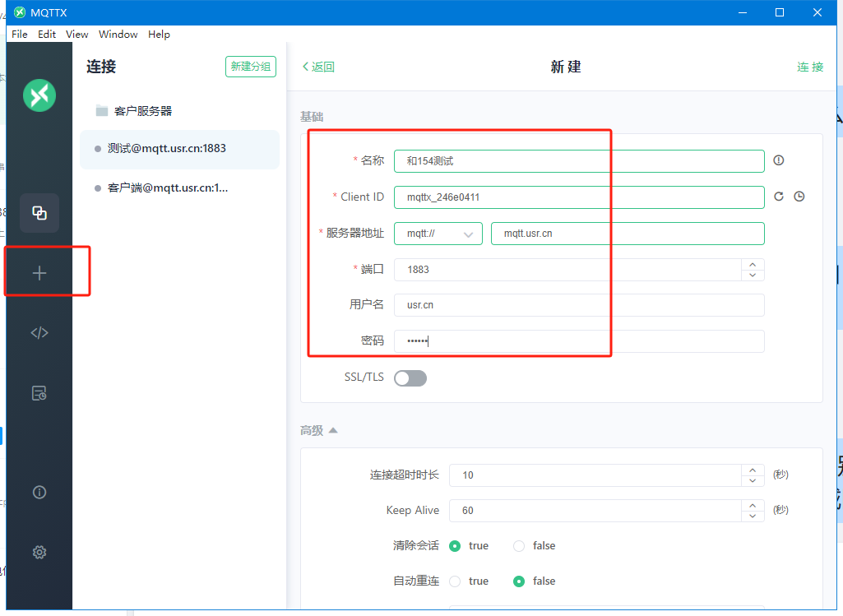Viewport: 843px width, 616px height.
Task: Toggle the SSL/TLS switch
Action: [410, 378]
